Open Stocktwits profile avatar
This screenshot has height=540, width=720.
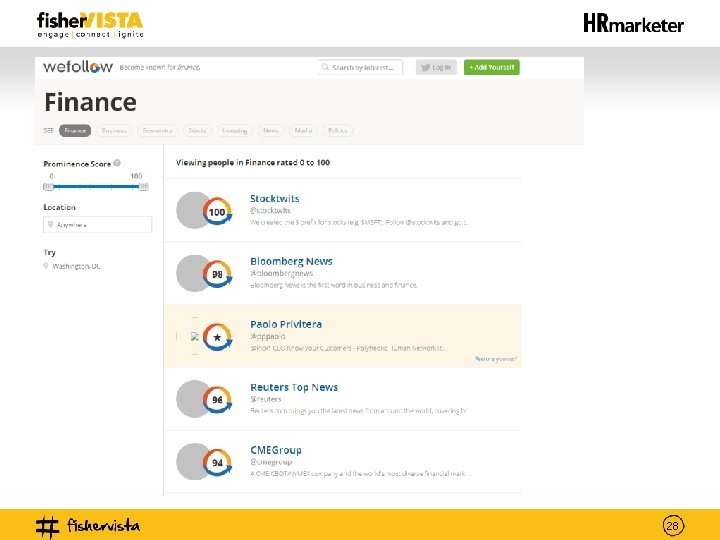click(193, 210)
